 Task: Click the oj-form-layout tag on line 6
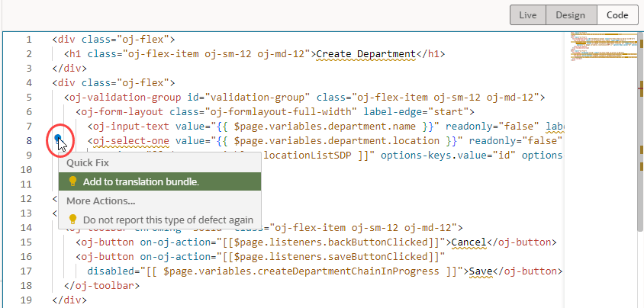pyautogui.click(x=122, y=112)
